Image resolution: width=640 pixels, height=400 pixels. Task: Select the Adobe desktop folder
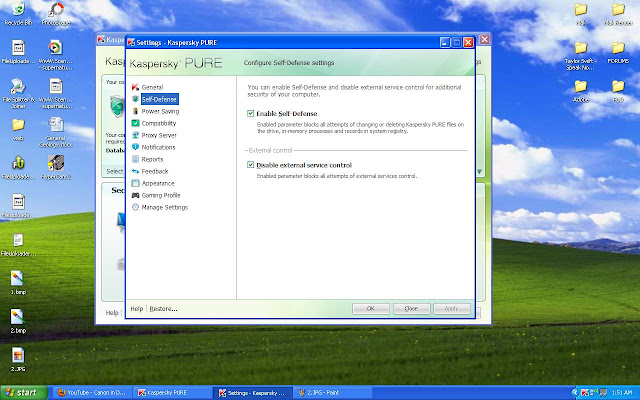580,91
